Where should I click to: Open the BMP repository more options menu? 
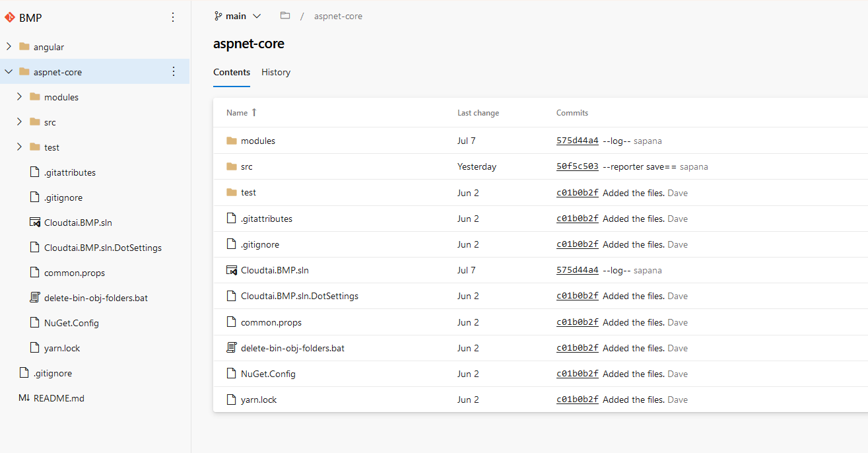click(x=173, y=18)
